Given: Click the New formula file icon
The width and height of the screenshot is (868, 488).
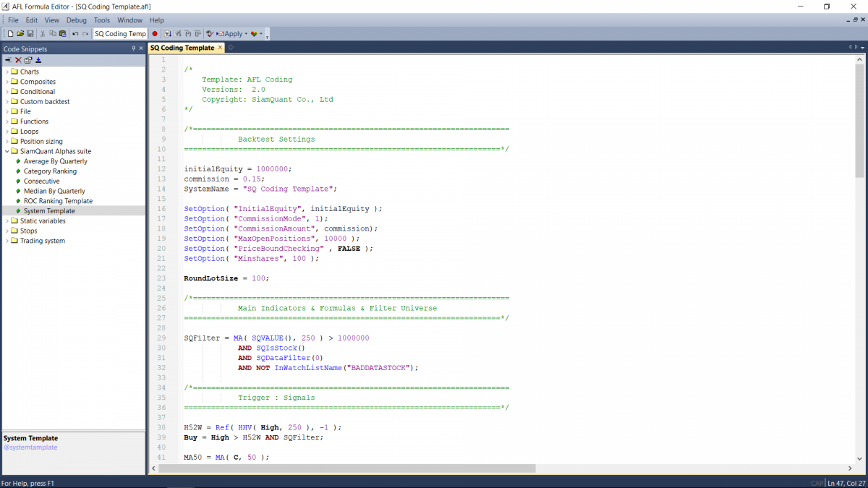Looking at the screenshot, I should point(10,34).
